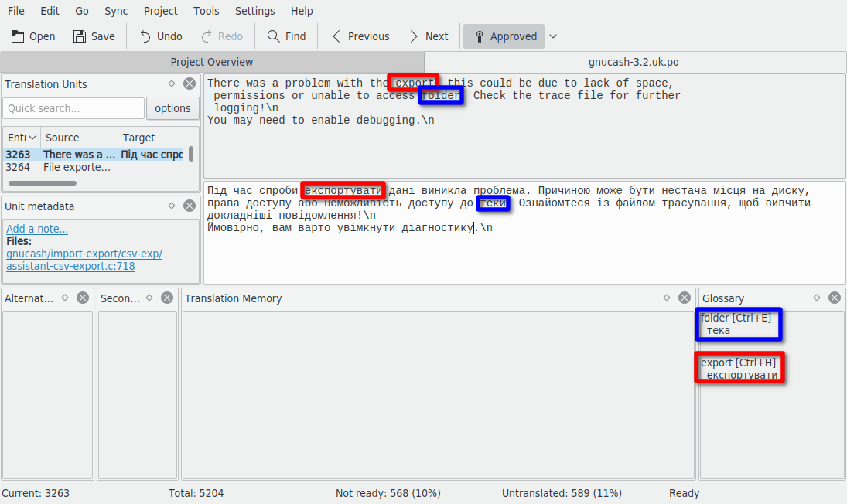The width and height of the screenshot is (847, 504).
Task: Click the Save icon in toolbar
Action: point(80,36)
